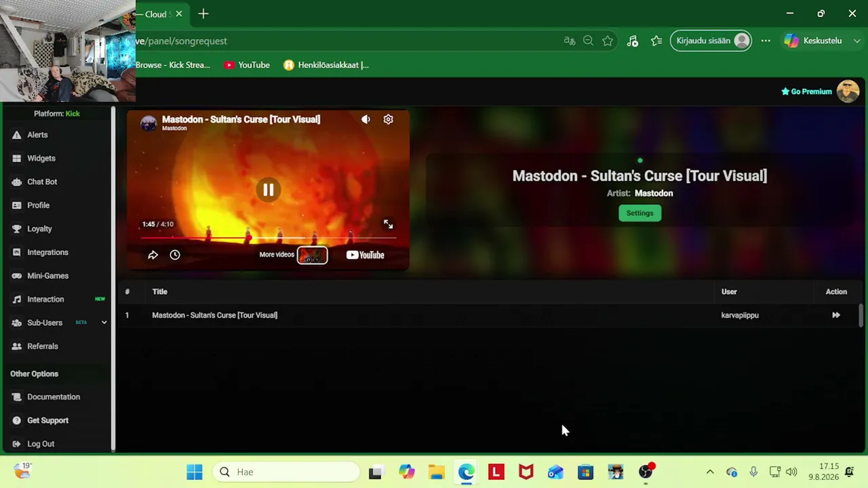The height and width of the screenshot is (488, 868).
Task: Click the taskbar search box Hae
Action: (x=285, y=472)
